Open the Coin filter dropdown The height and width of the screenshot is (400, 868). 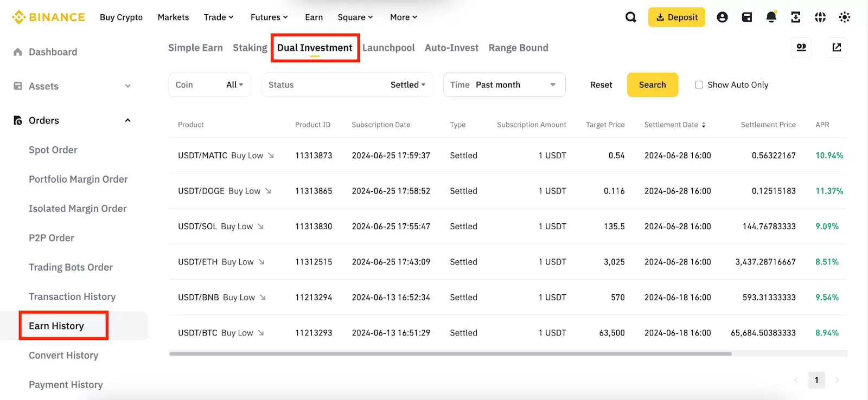click(x=209, y=85)
